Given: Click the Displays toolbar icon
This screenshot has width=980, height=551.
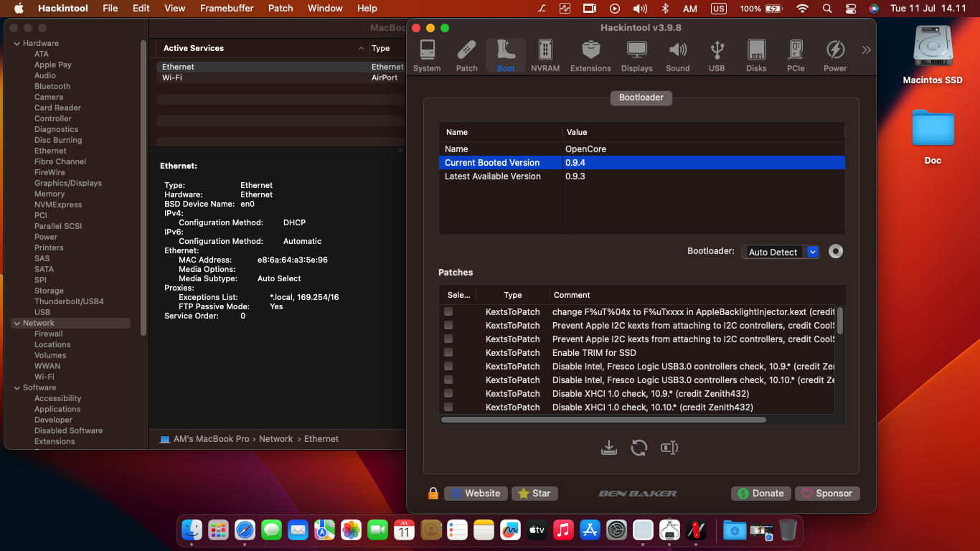Looking at the screenshot, I should 636,56.
